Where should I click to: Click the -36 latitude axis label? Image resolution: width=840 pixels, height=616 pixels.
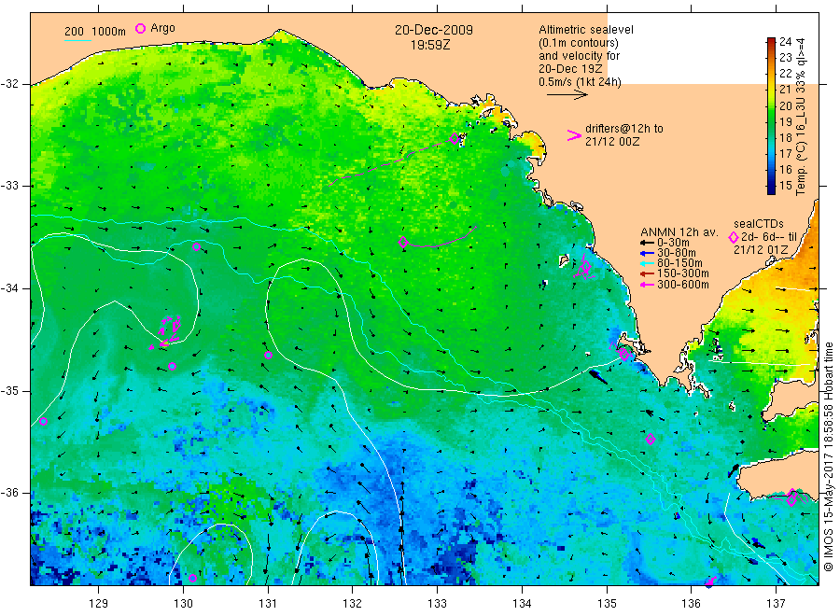(x=9, y=492)
